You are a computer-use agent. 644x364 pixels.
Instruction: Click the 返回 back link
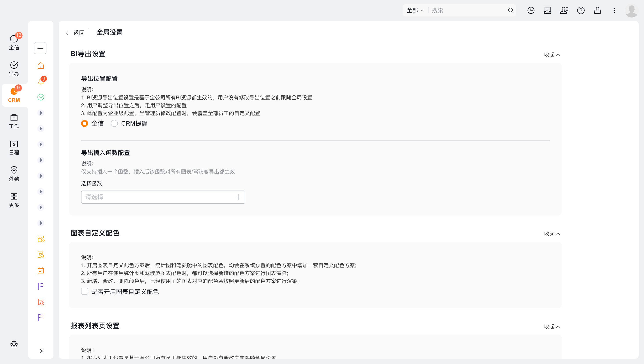click(x=75, y=33)
